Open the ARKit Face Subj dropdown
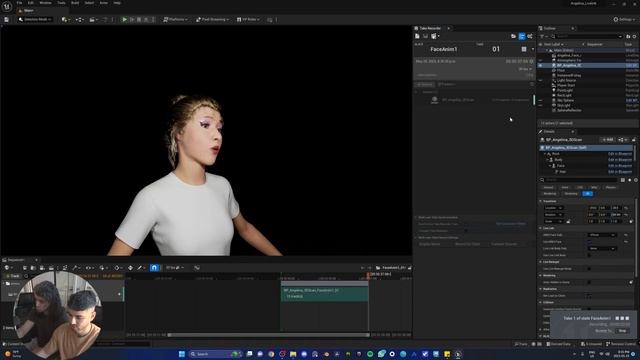The width and height of the screenshot is (640, 360). [602, 235]
